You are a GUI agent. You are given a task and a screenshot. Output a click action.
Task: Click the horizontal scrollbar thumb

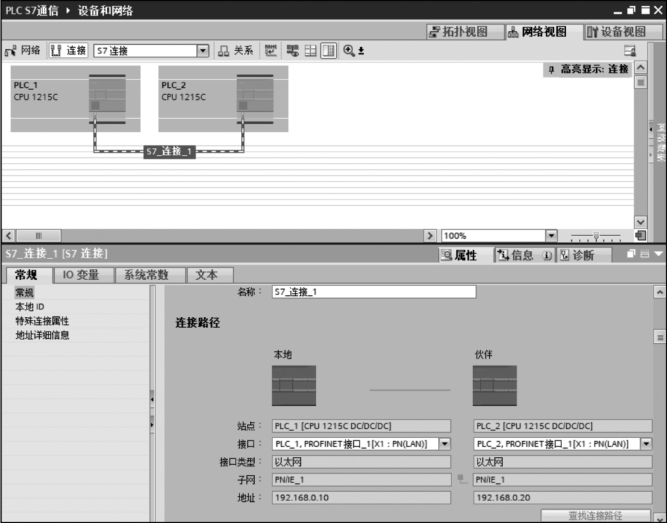click(39, 235)
